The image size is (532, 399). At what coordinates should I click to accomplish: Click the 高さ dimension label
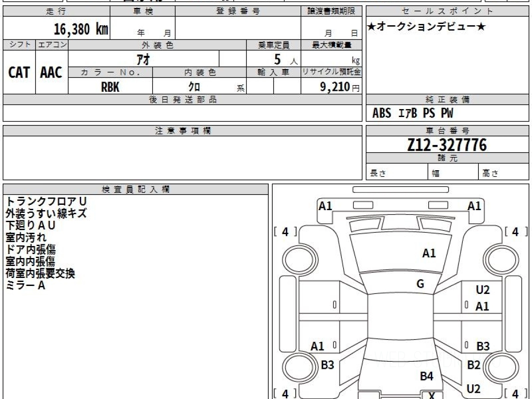click(x=490, y=174)
